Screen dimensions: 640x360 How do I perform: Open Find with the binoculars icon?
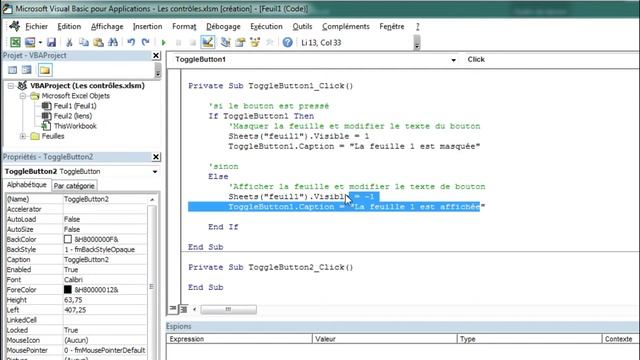113,42
